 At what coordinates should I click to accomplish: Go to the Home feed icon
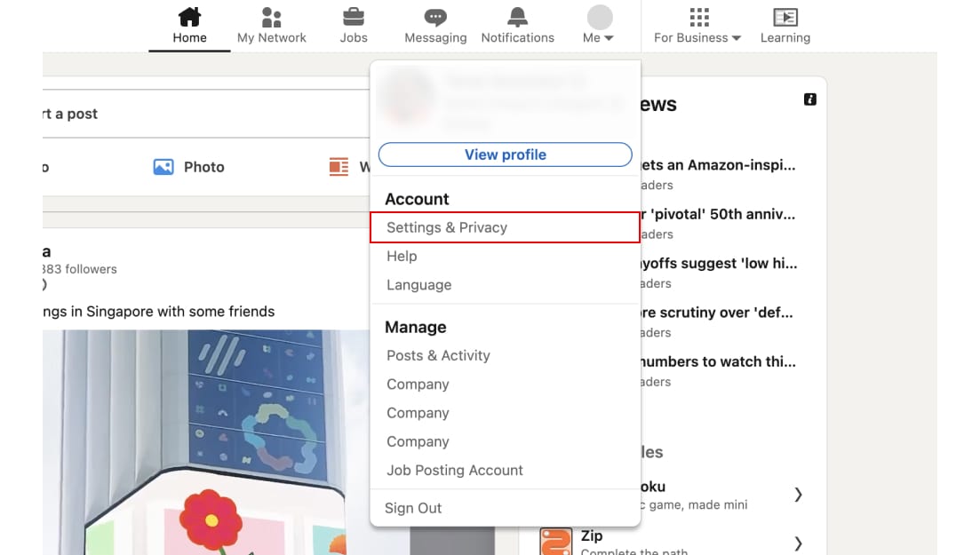click(x=189, y=17)
